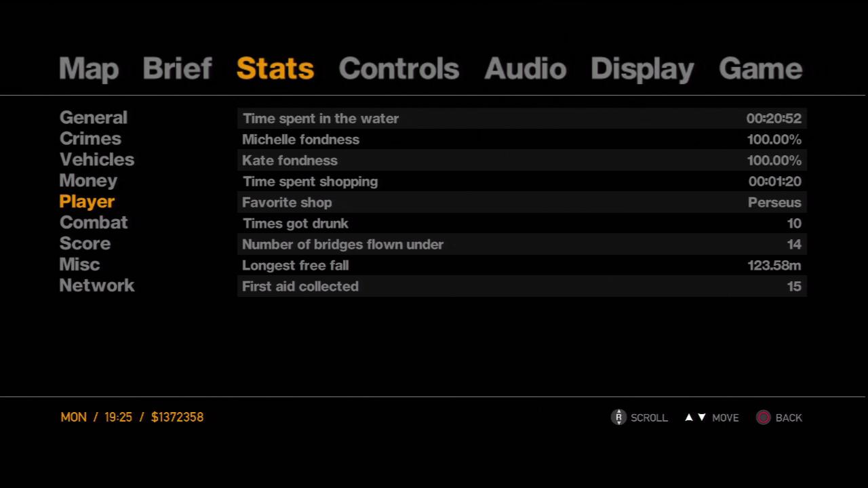868x488 pixels.
Task: Show the Misc stats category
Action: pyautogui.click(x=79, y=264)
